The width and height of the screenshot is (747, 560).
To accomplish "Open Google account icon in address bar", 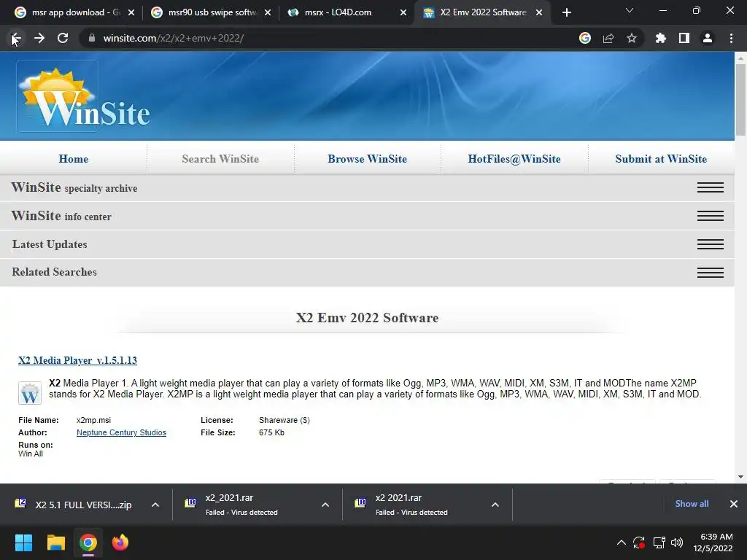I will point(585,38).
